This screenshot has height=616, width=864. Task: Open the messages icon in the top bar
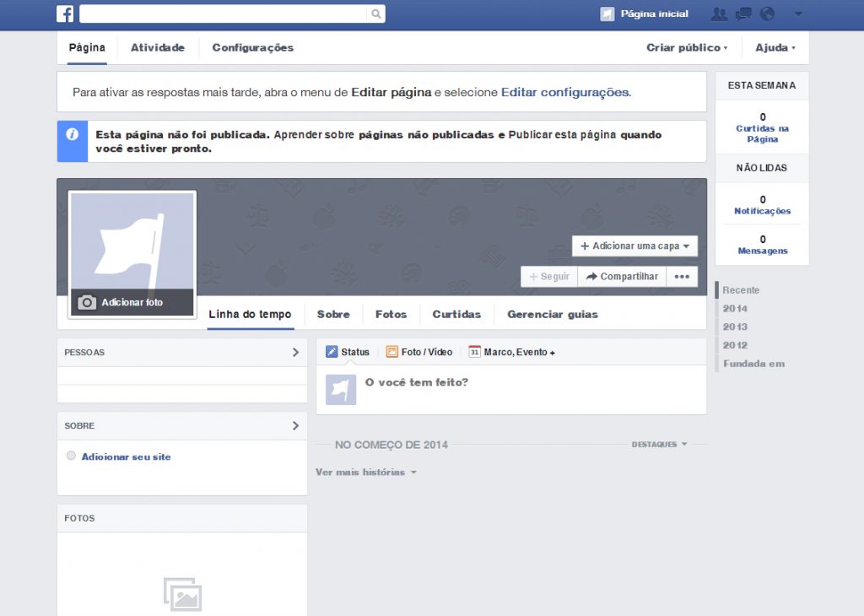pos(744,14)
